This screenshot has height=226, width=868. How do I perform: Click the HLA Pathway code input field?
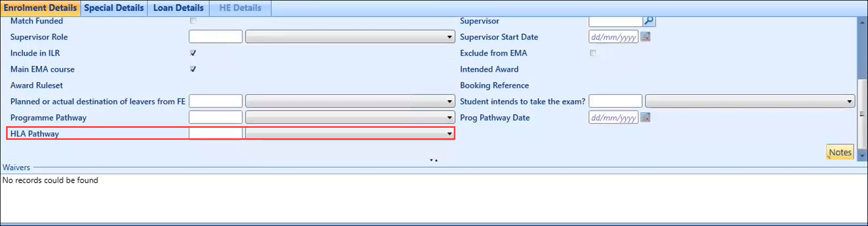(215, 134)
